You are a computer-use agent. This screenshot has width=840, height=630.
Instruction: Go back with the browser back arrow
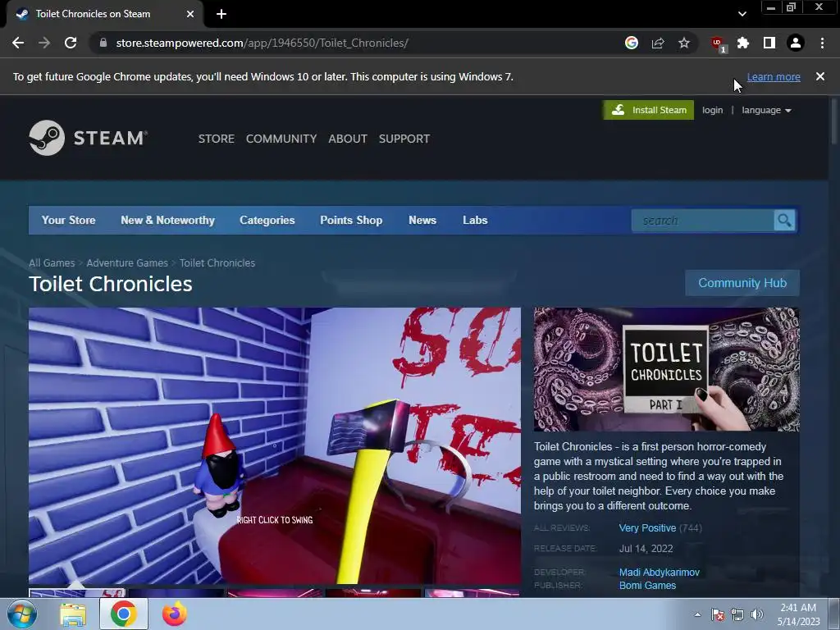click(18, 43)
